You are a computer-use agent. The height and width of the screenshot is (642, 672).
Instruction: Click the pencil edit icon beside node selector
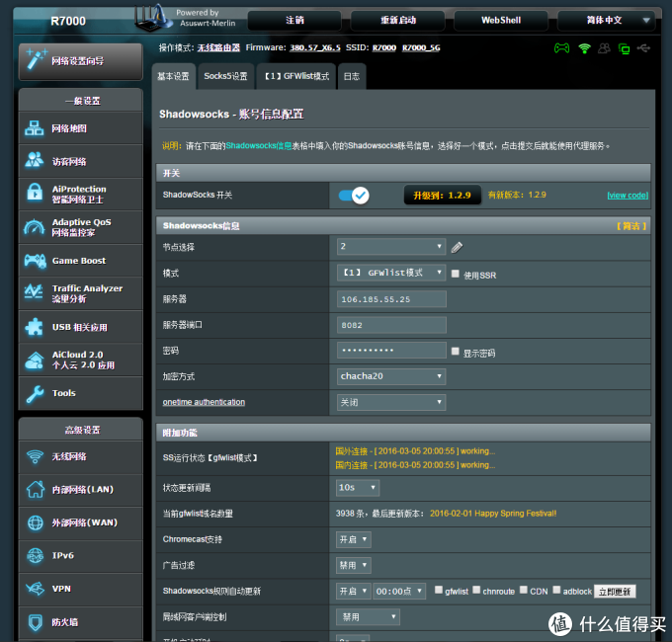[x=457, y=247]
